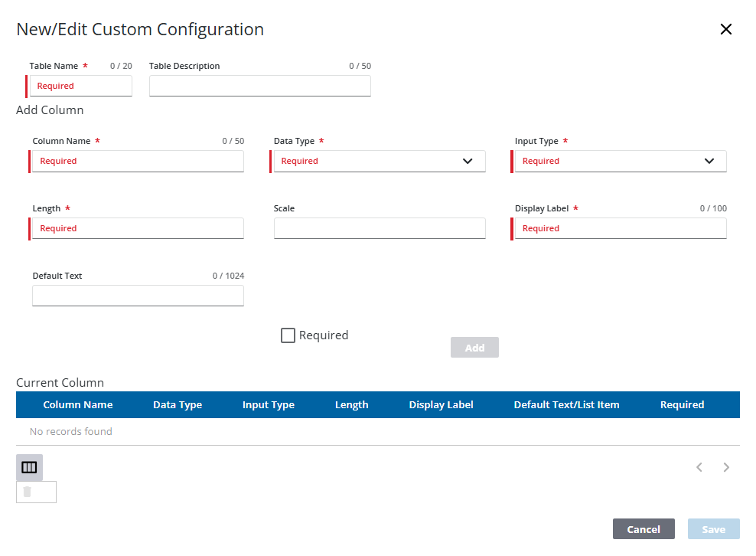Expand the Input Type dropdown
The image size is (756, 556).
(621, 162)
